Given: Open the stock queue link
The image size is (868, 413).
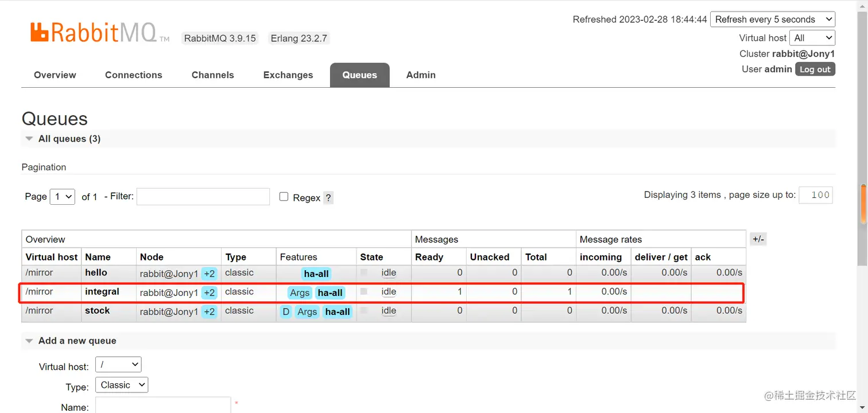Looking at the screenshot, I should (x=98, y=310).
